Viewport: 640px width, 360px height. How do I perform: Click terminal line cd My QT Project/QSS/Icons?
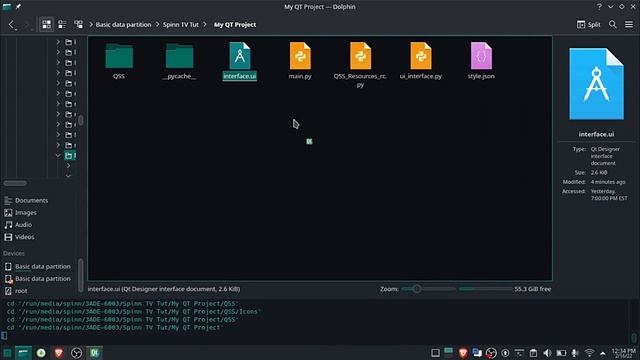coord(133,311)
